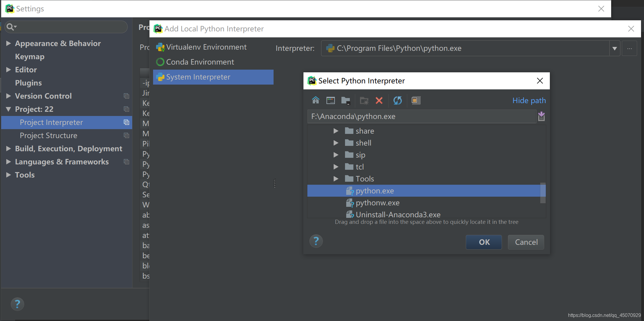Click Cancel in Select Python Interpreter dialog
This screenshot has width=644, height=321.
pos(526,242)
